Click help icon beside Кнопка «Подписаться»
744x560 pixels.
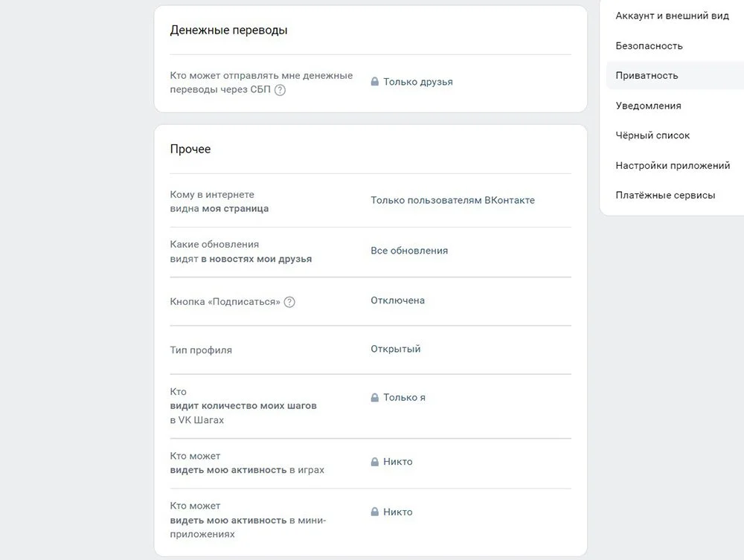[x=289, y=302]
